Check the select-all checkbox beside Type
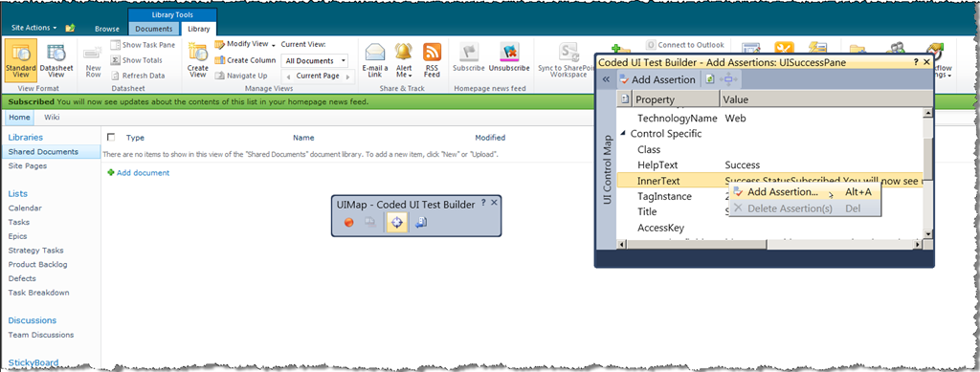The image size is (980, 372). point(111,138)
